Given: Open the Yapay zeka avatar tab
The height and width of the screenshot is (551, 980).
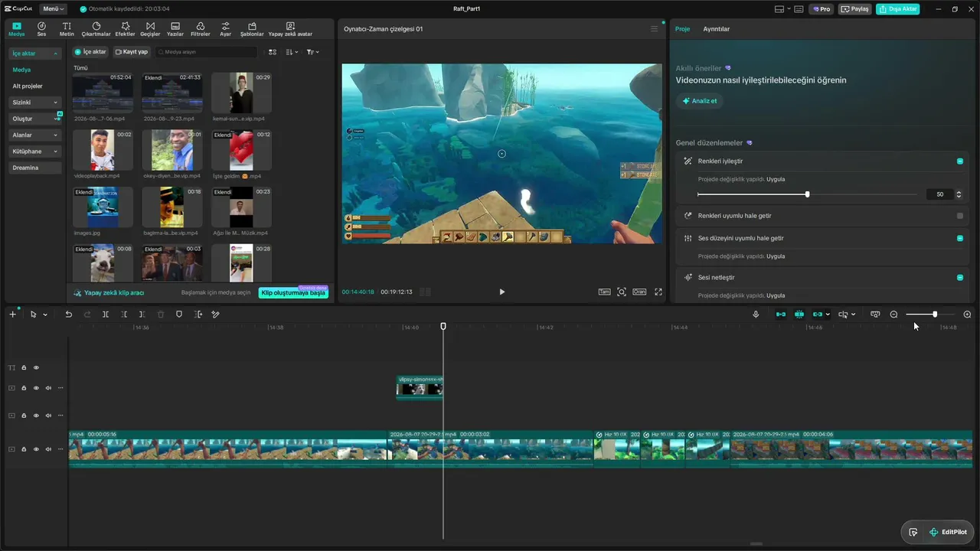Looking at the screenshot, I should point(290,29).
